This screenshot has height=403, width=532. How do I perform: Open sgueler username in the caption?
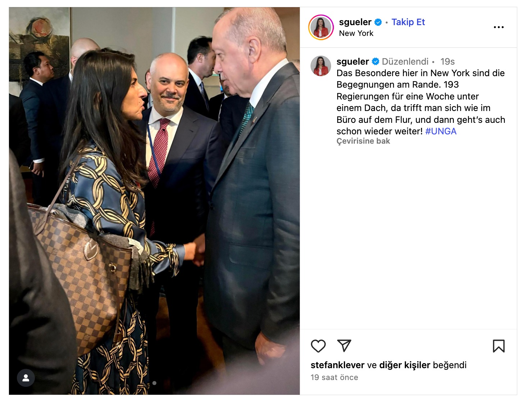(x=353, y=61)
